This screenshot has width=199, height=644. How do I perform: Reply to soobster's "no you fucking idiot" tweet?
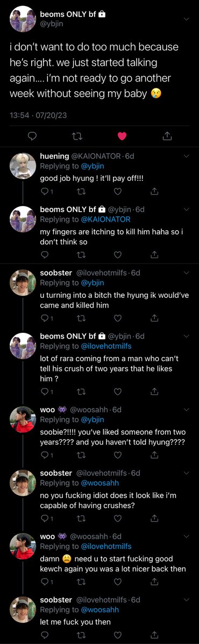coord(44,518)
